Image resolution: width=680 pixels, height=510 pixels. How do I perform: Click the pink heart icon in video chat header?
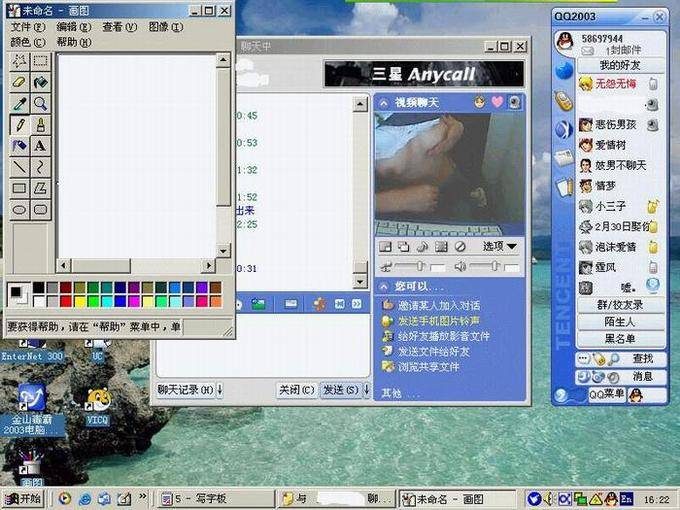pos(497,102)
